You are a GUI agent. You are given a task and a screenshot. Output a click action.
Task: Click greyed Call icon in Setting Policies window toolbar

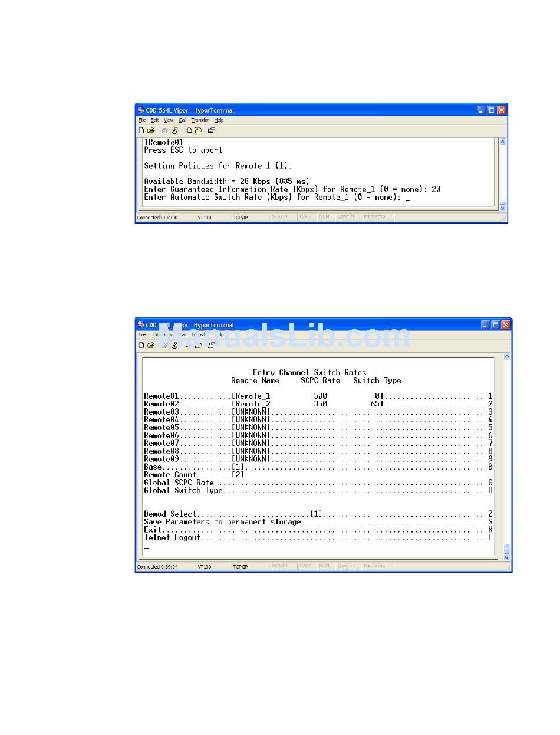(164, 130)
